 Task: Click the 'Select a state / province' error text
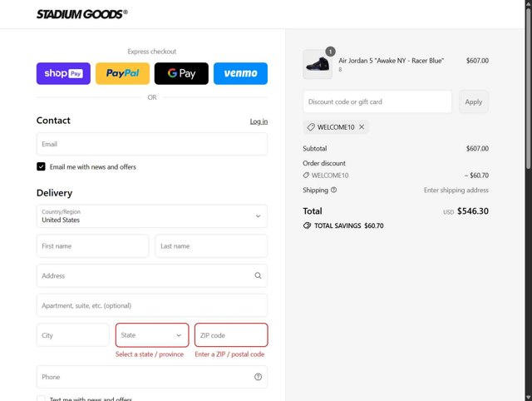click(x=150, y=354)
